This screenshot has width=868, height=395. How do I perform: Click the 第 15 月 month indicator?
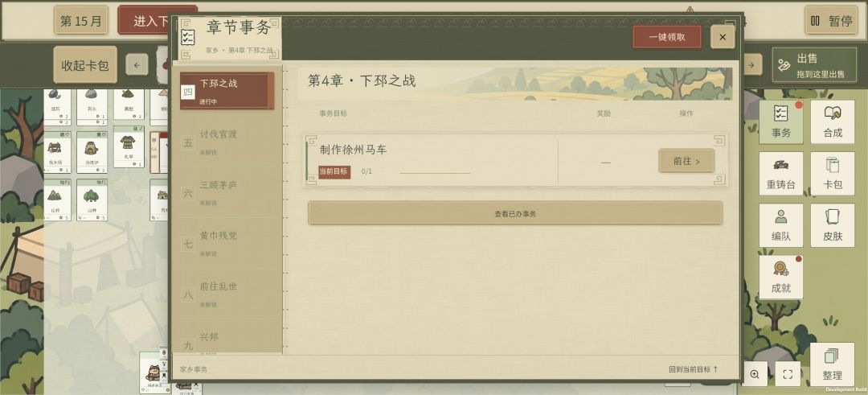click(81, 20)
